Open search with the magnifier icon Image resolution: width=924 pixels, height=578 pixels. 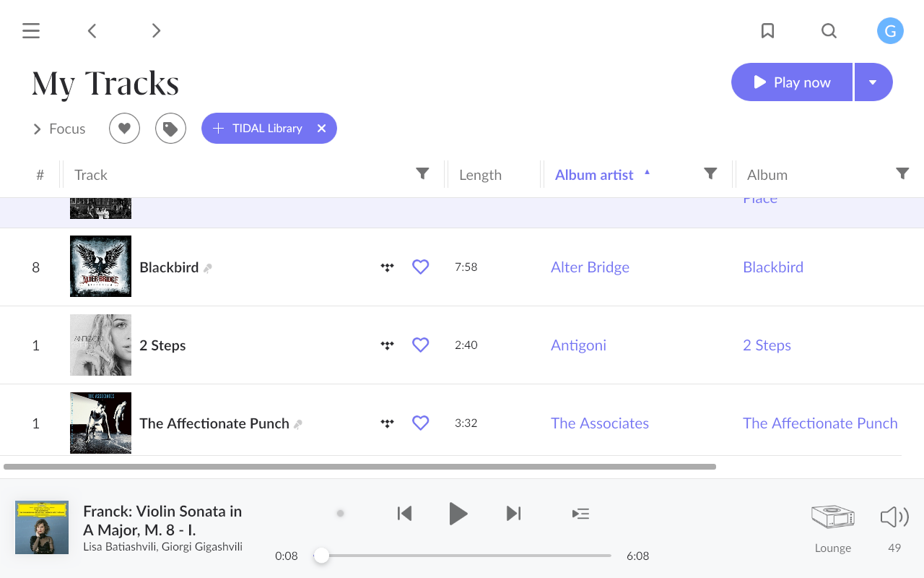click(829, 31)
